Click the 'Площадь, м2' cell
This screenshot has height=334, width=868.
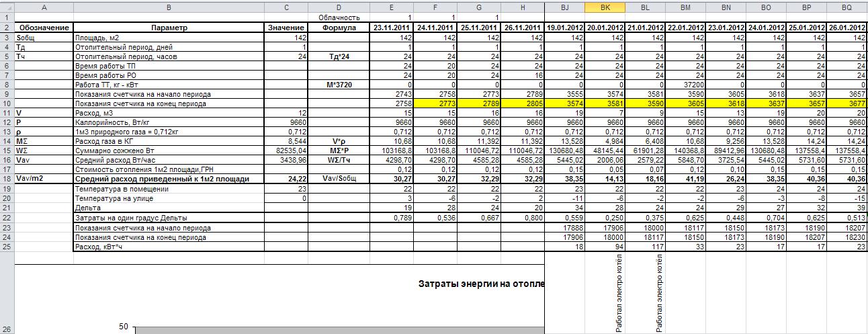coord(169,39)
